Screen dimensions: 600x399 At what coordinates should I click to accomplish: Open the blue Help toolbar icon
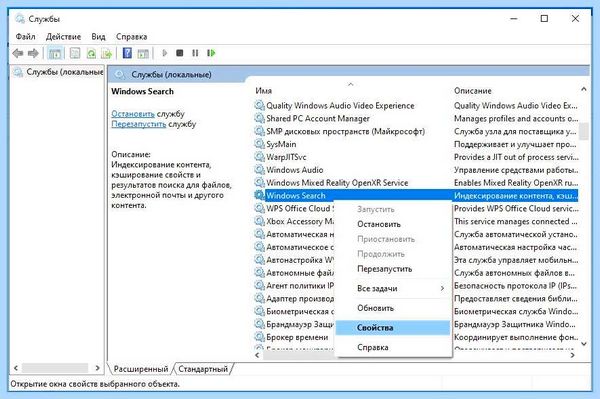tap(127, 53)
